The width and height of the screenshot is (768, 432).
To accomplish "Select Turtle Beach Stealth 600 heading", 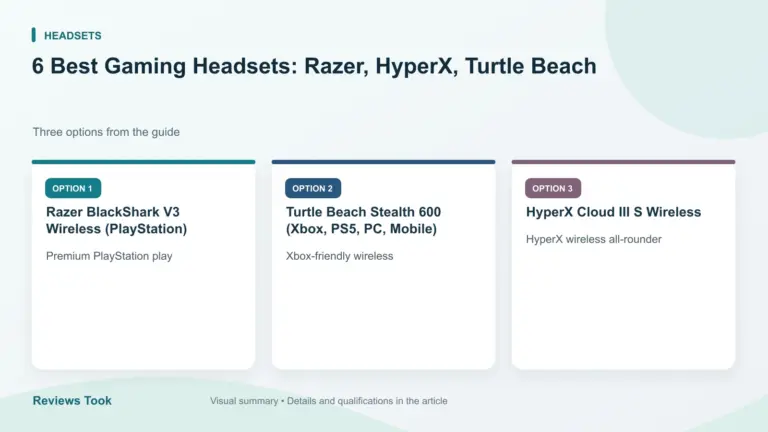I will click(363, 220).
